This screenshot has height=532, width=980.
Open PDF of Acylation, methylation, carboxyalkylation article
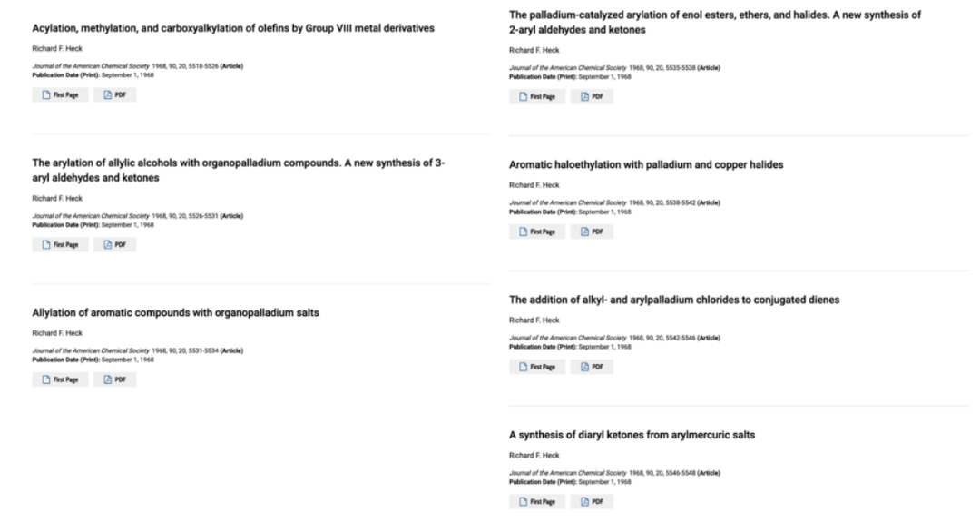pyautogui.click(x=115, y=95)
